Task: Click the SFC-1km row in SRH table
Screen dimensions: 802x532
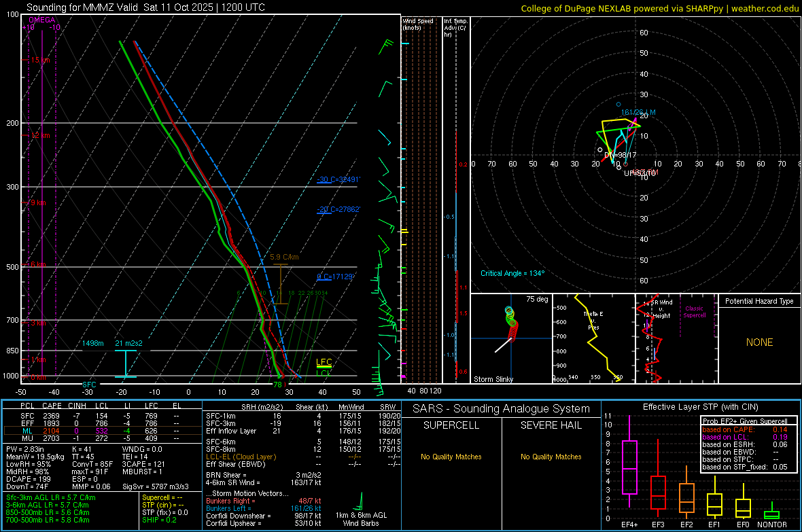Action: (303, 416)
